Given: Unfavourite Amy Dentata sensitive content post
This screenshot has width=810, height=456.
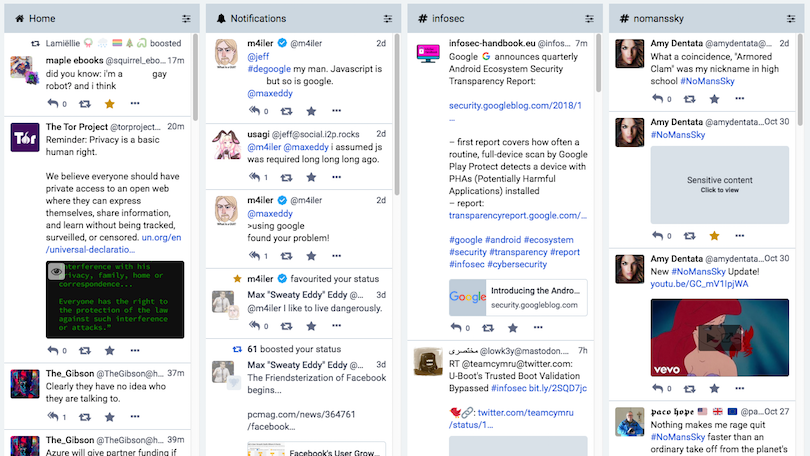Looking at the screenshot, I should [714, 235].
